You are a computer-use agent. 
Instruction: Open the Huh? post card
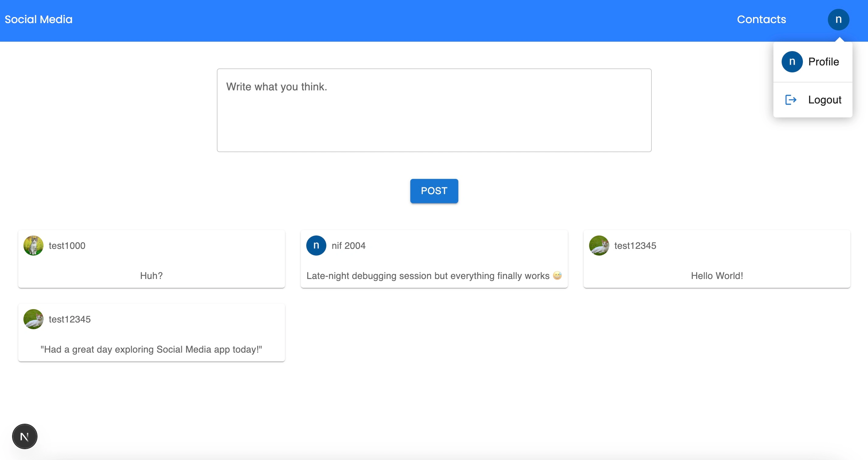click(151, 276)
